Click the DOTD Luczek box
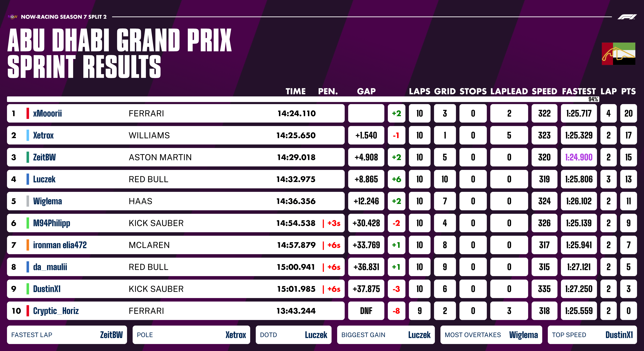This screenshot has width=644, height=351. pos(293,335)
